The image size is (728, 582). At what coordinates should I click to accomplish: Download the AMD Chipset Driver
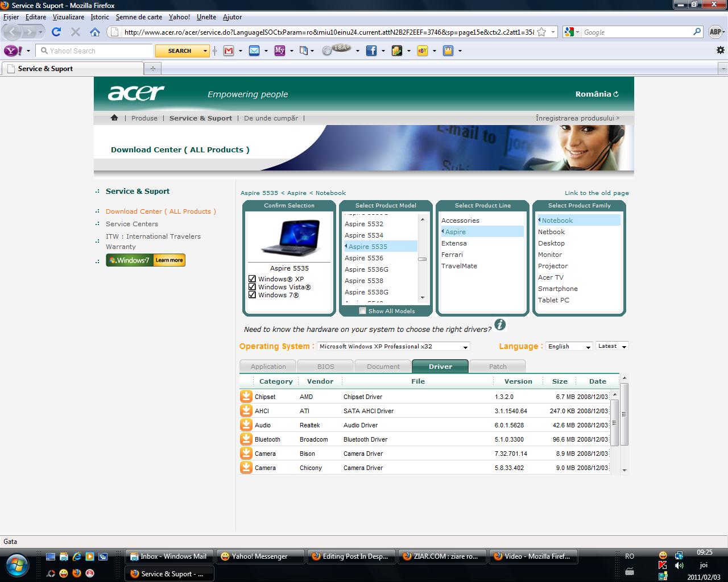246,396
